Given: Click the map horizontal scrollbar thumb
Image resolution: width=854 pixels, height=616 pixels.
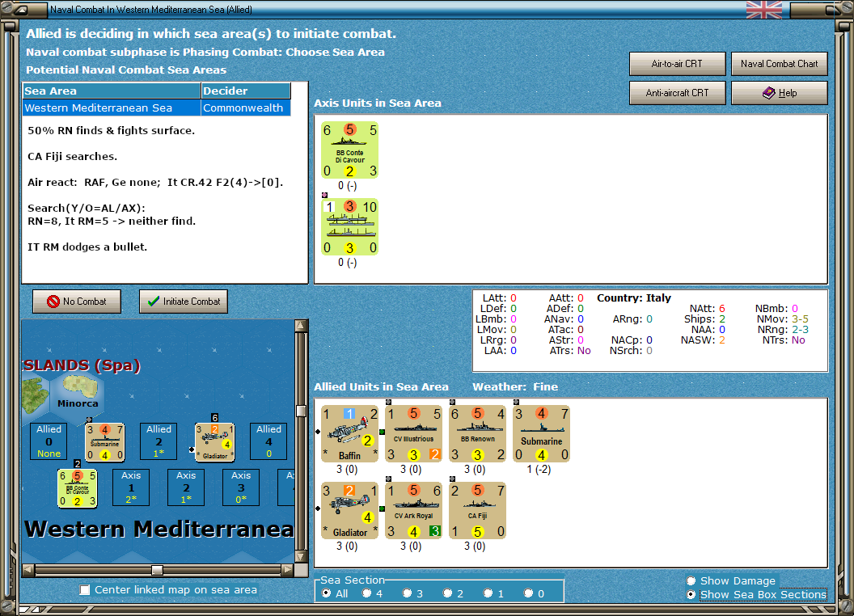Looking at the screenshot, I should [158, 570].
